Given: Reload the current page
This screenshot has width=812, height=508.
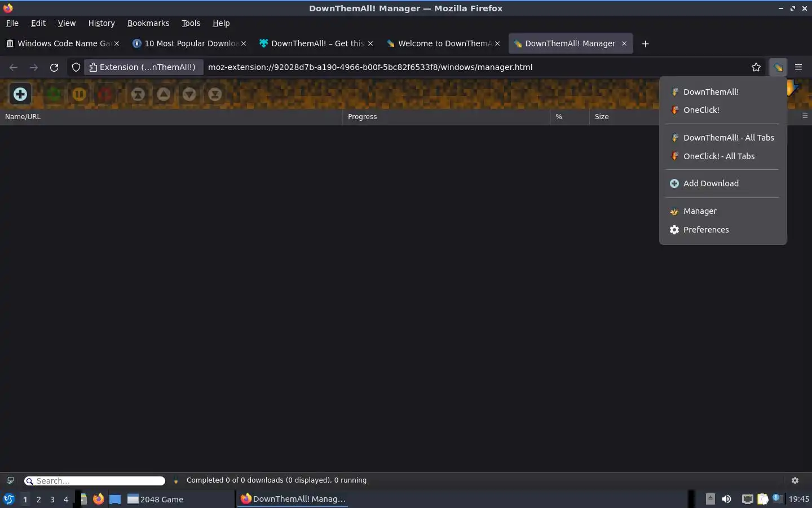Looking at the screenshot, I should [x=54, y=67].
